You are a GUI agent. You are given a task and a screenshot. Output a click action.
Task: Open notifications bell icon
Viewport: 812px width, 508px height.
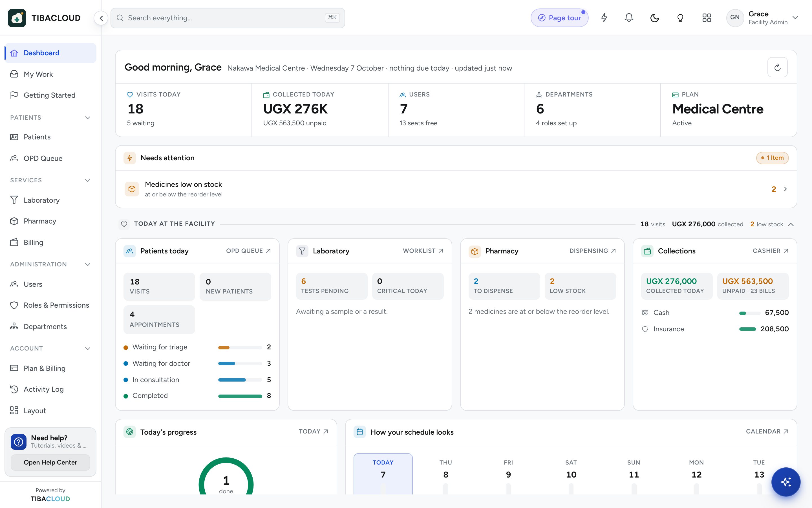pos(629,18)
